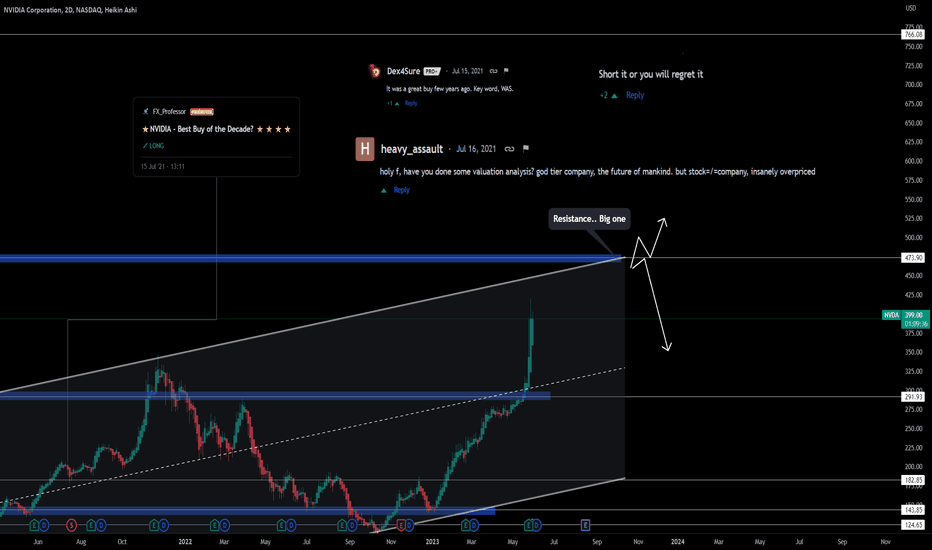Screen dimensions: 932x550
Task: Click the dividend marker above Mar 2023
Action: point(475,525)
